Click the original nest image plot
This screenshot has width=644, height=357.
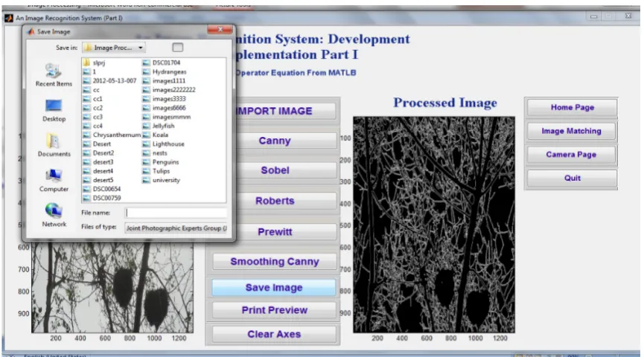[x=112, y=287]
